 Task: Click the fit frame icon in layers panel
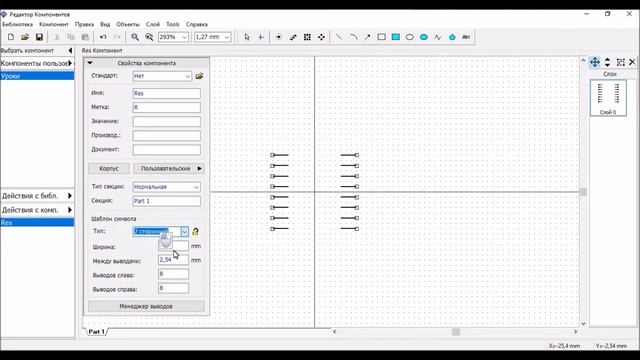[x=620, y=62]
